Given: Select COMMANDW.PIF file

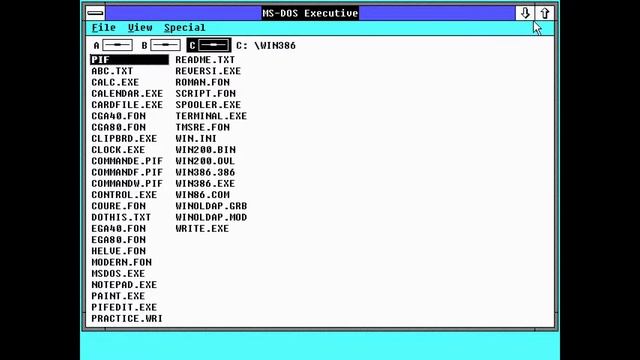Looking at the screenshot, I should click(x=127, y=183).
